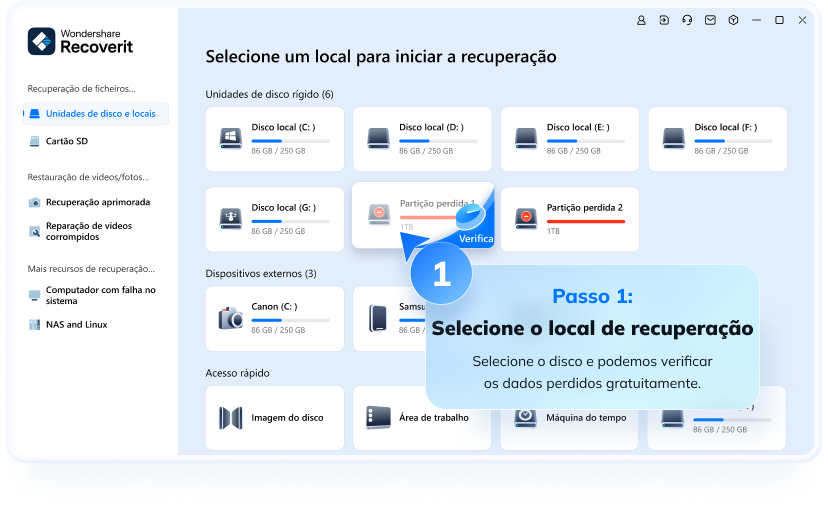The height and width of the screenshot is (509, 828).
Task: Click the Canon camera device icon
Action: pyautogui.click(x=231, y=318)
